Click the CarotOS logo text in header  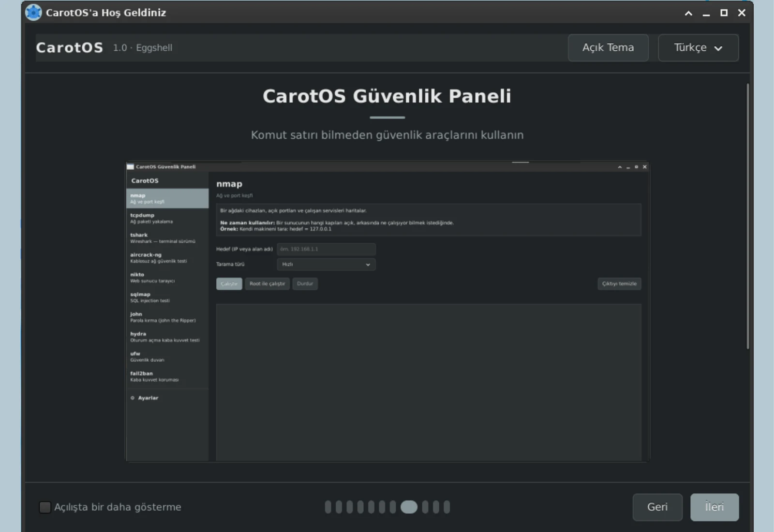[x=70, y=47]
